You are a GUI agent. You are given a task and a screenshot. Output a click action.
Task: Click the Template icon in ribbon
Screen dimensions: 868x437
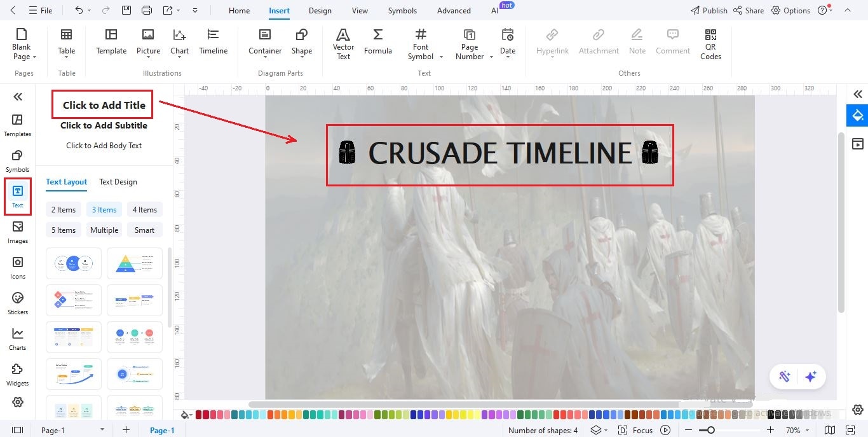coord(111,42)
